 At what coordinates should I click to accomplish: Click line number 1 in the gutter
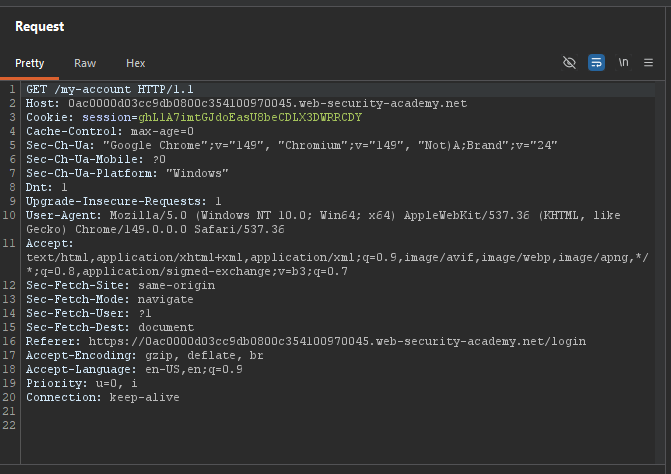(x=12, y=89)
